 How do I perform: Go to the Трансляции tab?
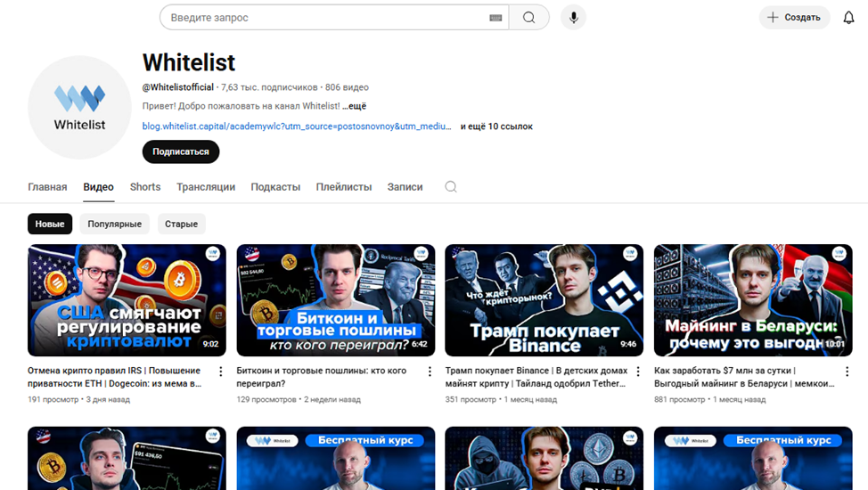(x=206, y=187)
